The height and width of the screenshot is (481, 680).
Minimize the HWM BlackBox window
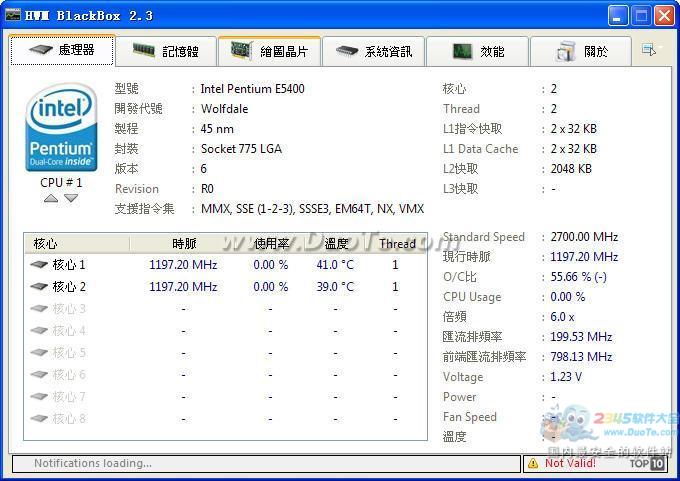[x=618, y=16]
